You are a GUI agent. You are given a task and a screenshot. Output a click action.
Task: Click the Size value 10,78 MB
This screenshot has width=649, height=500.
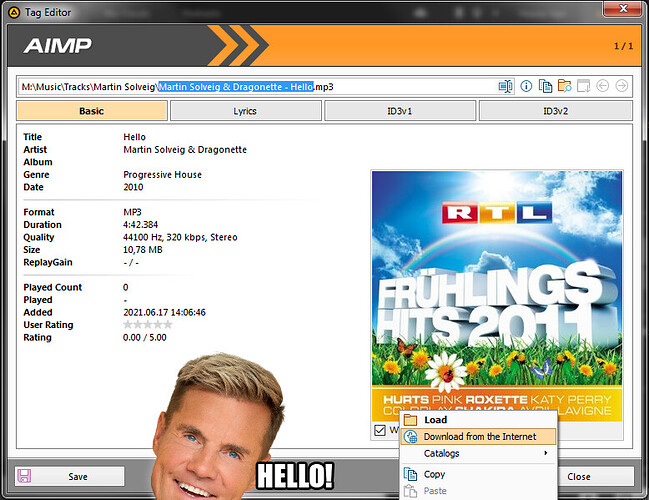(x=143, y=250)
